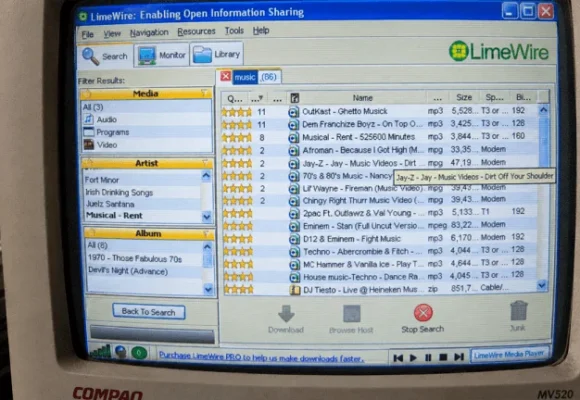Click the globe status icon
The image size is (580, 400).
click(x=121, y=352)
